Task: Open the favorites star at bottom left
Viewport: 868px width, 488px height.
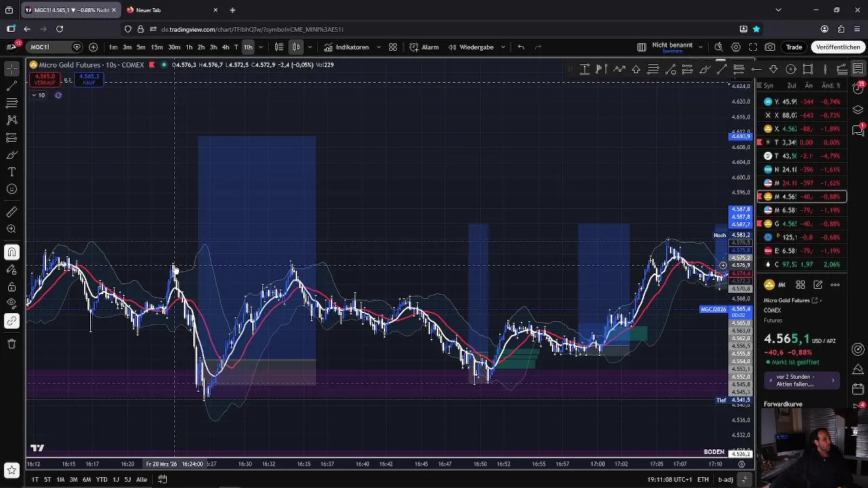Action: pyautogui.click(x=12, y=470)
